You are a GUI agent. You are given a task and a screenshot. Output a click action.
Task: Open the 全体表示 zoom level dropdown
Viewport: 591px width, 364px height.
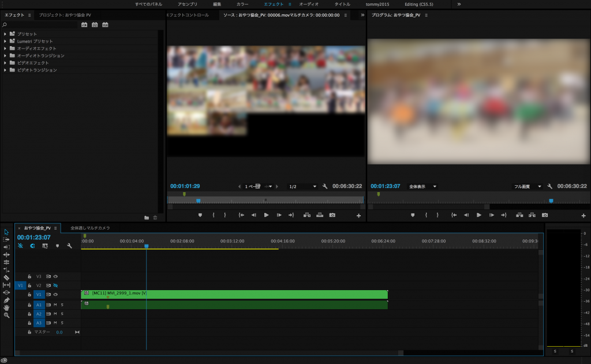pos(422,186)
